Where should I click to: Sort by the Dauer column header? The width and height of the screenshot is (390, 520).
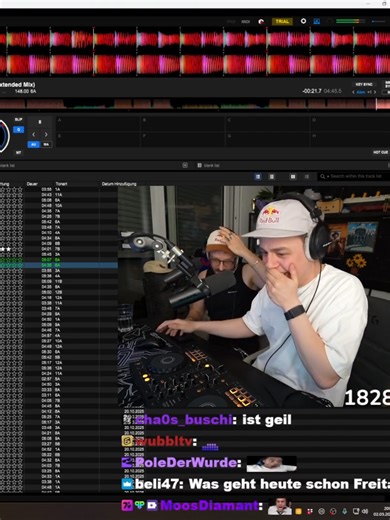tap(32, 184)
